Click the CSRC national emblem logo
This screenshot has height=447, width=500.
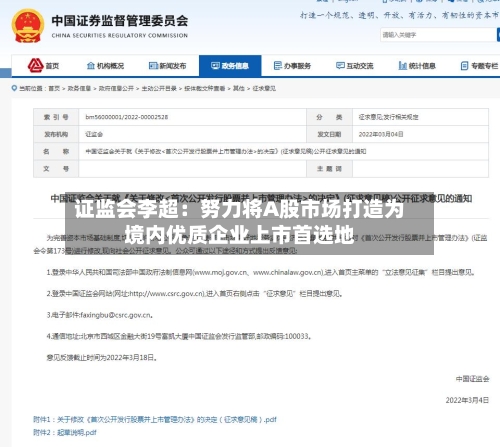(28, 26)
